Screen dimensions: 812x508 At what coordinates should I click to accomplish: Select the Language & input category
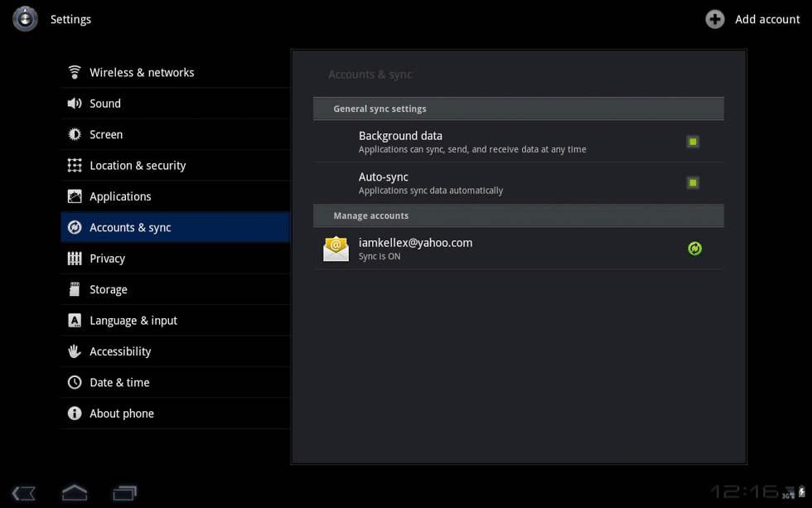(x=133, y=321)
